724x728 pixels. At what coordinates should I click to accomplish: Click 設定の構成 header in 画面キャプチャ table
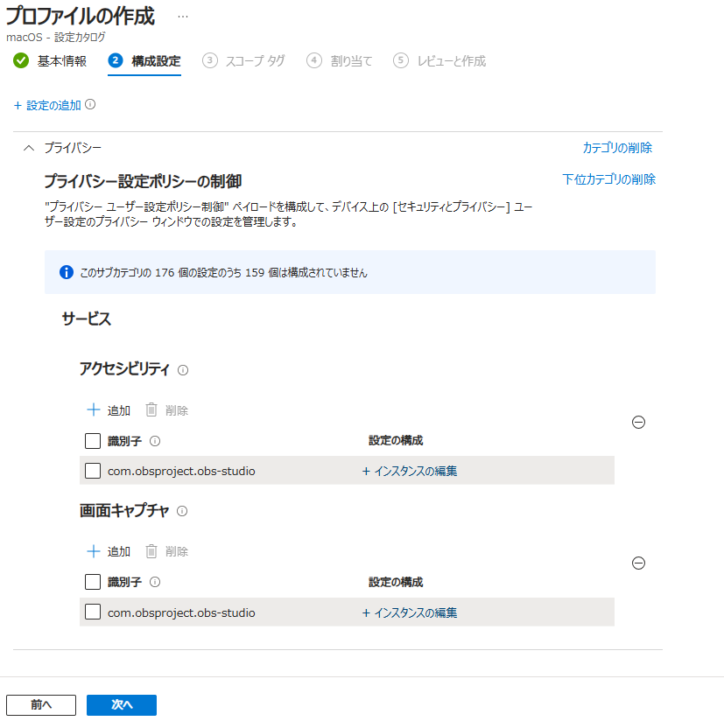click(396, 582)
